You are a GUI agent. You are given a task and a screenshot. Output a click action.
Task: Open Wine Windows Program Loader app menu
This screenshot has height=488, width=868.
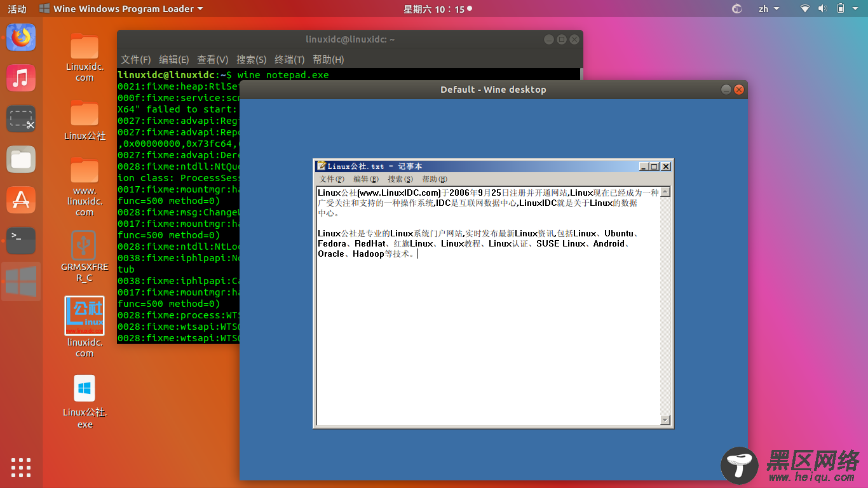[121, 9]
